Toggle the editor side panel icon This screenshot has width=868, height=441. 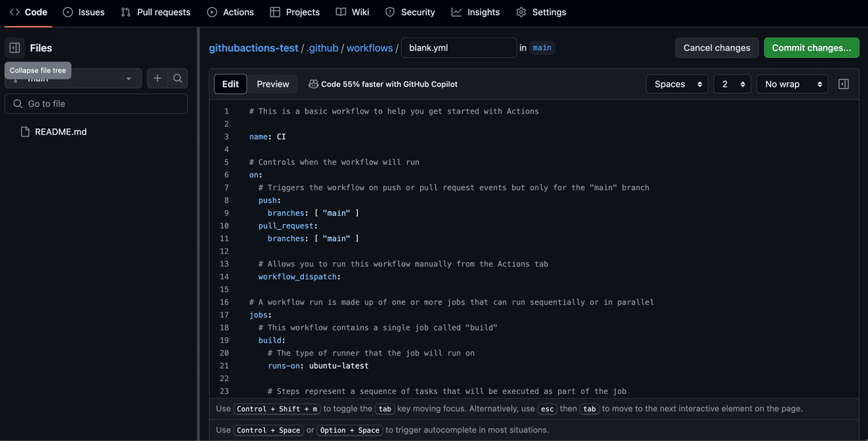click(x=843, y=84)
